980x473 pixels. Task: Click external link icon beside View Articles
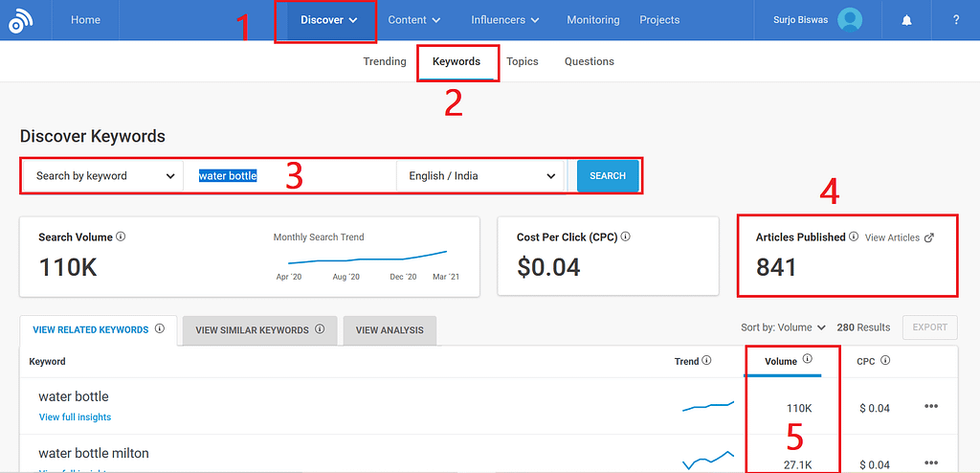(x=928, y=237)
